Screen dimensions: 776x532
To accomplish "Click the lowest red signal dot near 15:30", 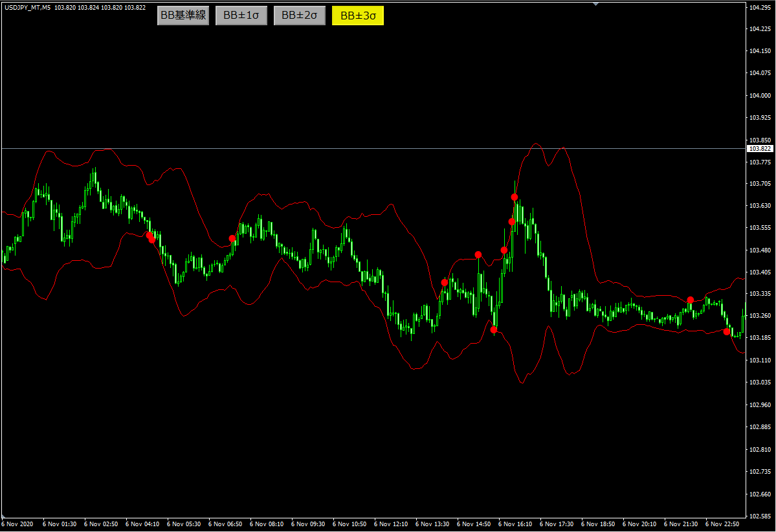I will [x=493, y=329].
